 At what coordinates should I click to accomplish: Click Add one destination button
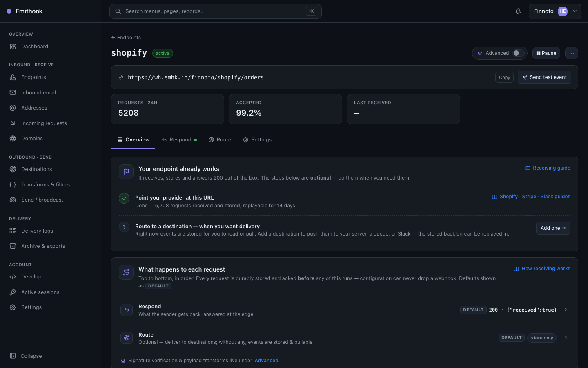553,228
